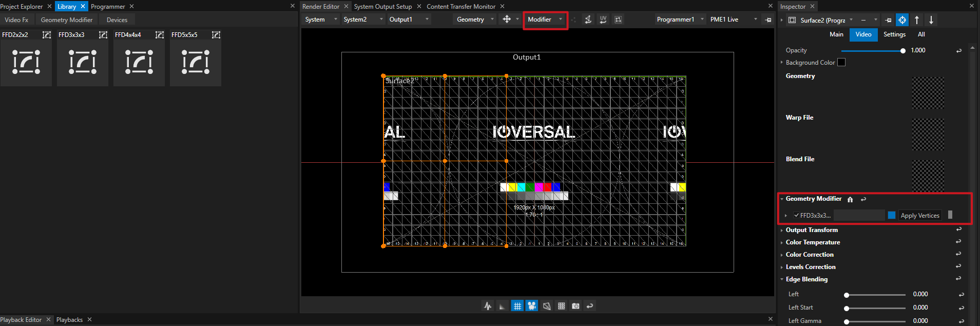Click the Warp File preview thumbnail
Image resolution: width=980 pixels, height=326 pixels.
coord(928,135)
